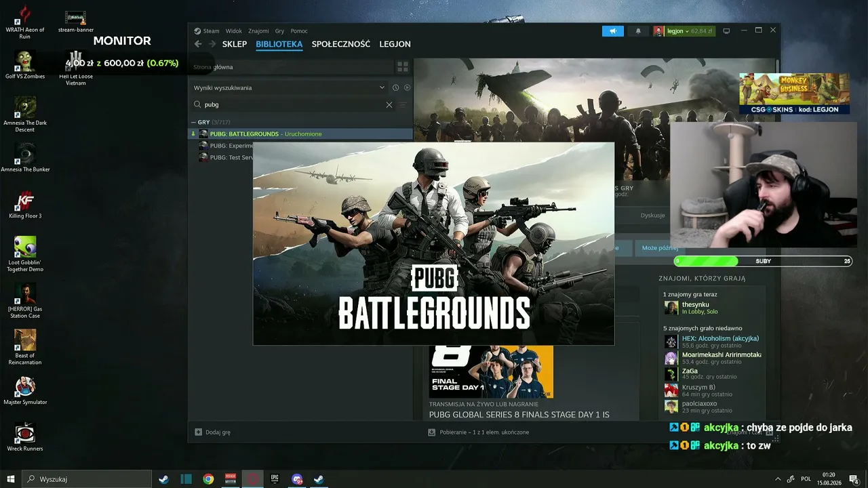Go back with the Steam back arrow
Viewport: 868px width, 488px height.
(198, 44)
